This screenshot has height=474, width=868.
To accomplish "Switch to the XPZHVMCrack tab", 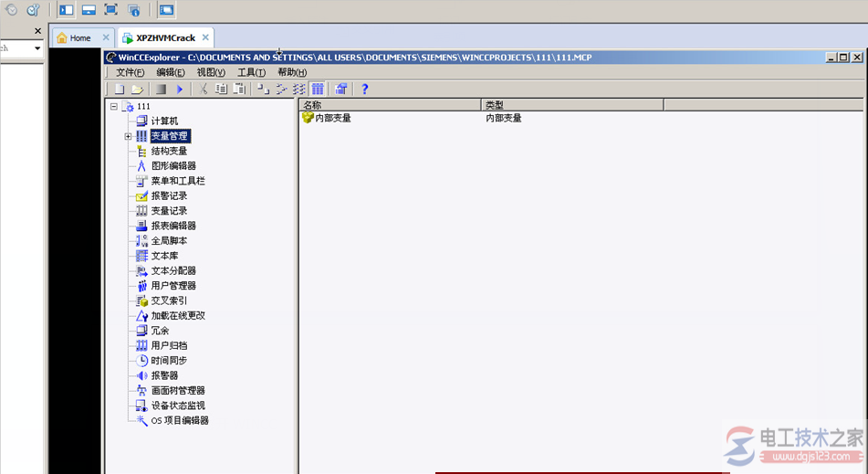I will pyautogui.click(x=165, y=37).
